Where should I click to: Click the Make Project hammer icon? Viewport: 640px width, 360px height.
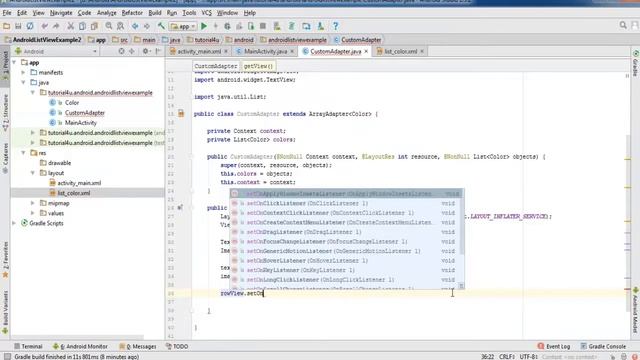coord(161,26)
